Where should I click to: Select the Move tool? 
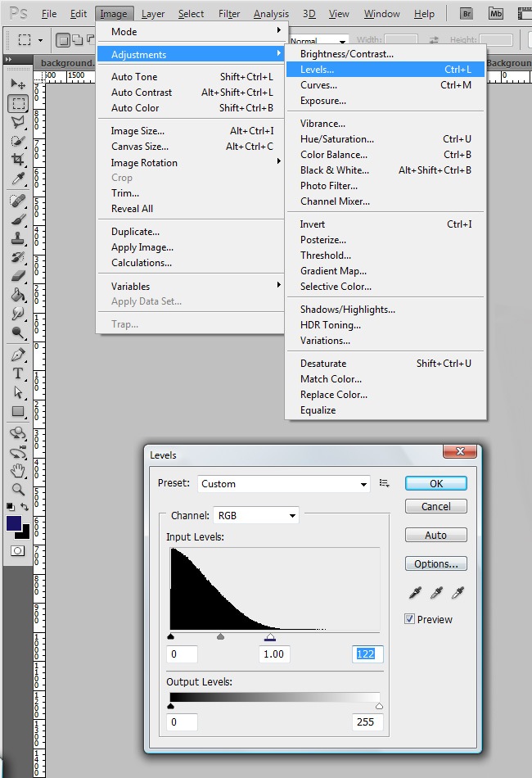coord(18,84)
